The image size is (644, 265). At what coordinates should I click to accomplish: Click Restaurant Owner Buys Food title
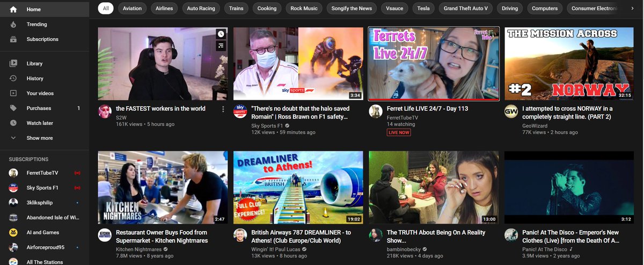pos(162,236)
